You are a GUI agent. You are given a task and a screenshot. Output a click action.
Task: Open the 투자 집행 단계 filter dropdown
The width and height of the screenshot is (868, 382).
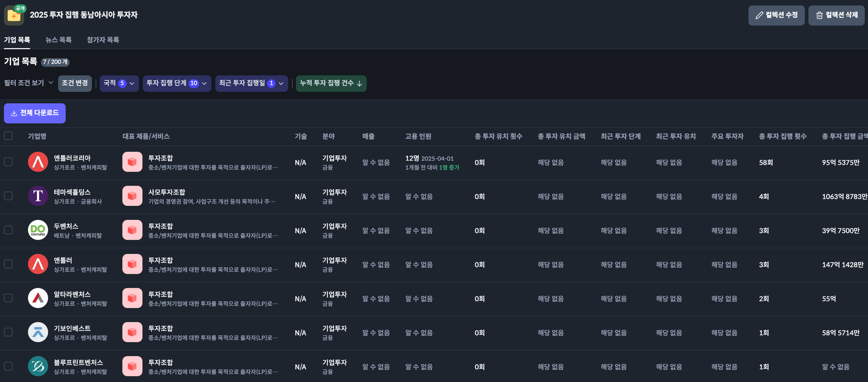point(177,83)
